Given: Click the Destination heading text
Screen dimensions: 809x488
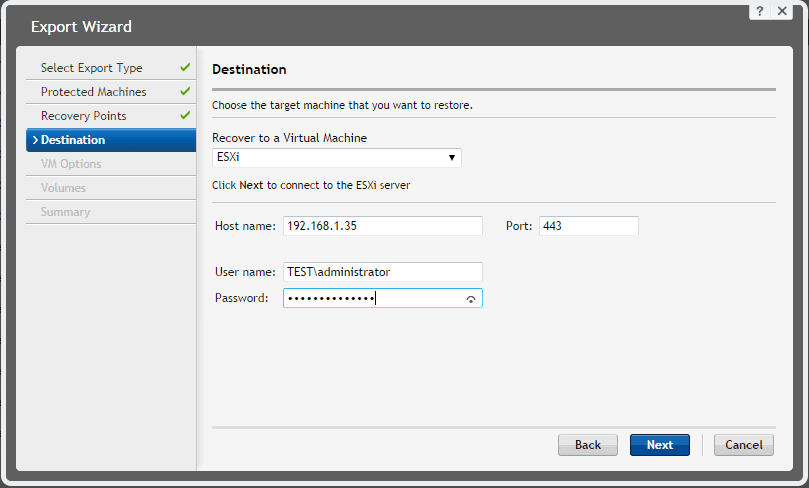Looking at the screenshot, I should [x=249, y=70].
